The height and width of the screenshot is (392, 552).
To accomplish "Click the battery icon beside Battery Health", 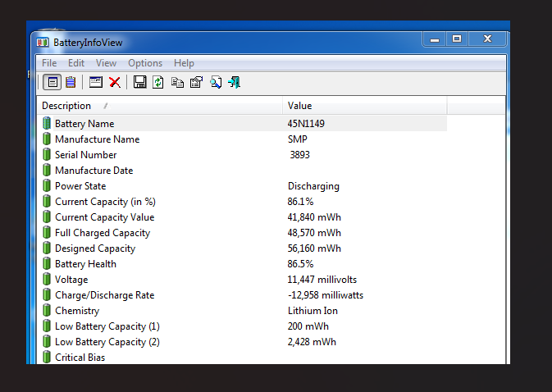I will [x=47, y=263].
